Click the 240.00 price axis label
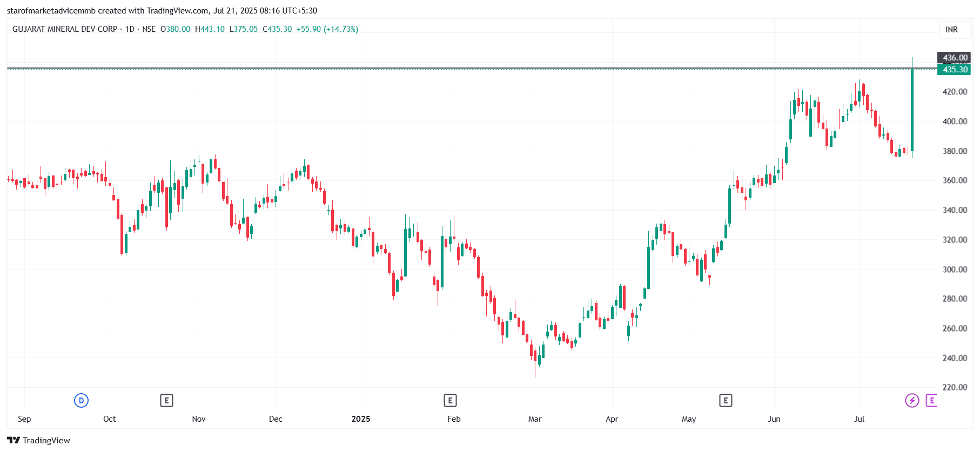Viewport: 980px width, 452px height. pyautogui.click(x=955, y=358)
